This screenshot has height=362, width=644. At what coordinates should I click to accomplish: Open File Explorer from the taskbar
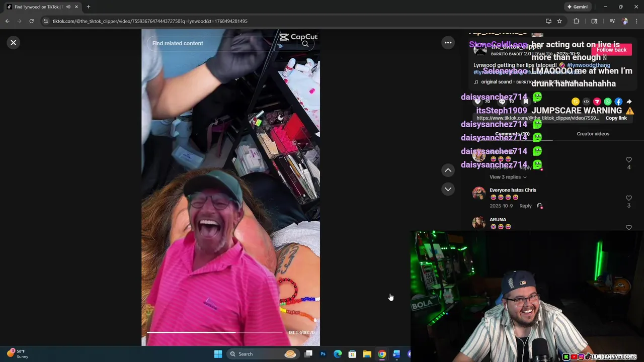pyautogui.click(x=367, y=354)
